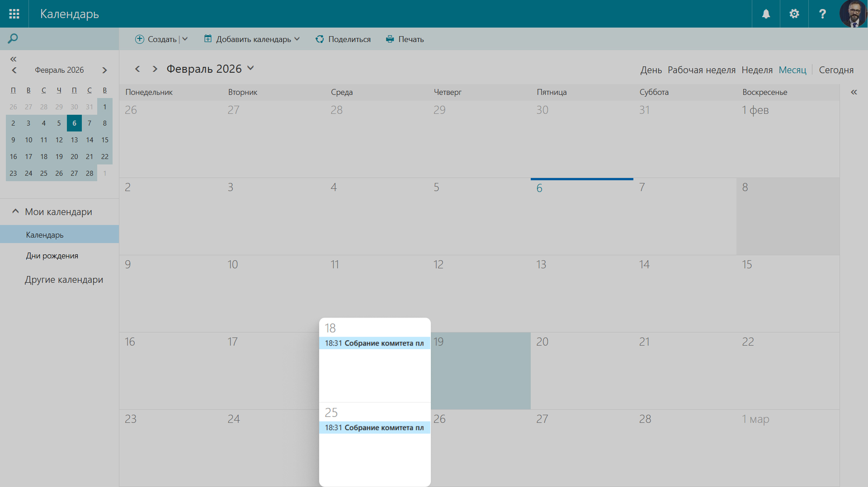
Task: Click the Print button
Action: (x=405, y=39)
